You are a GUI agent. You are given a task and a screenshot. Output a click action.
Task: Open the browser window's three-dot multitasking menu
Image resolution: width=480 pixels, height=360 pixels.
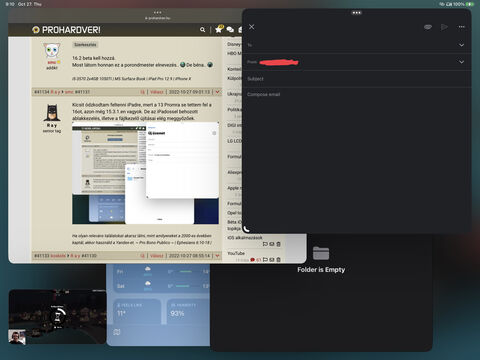158,12
